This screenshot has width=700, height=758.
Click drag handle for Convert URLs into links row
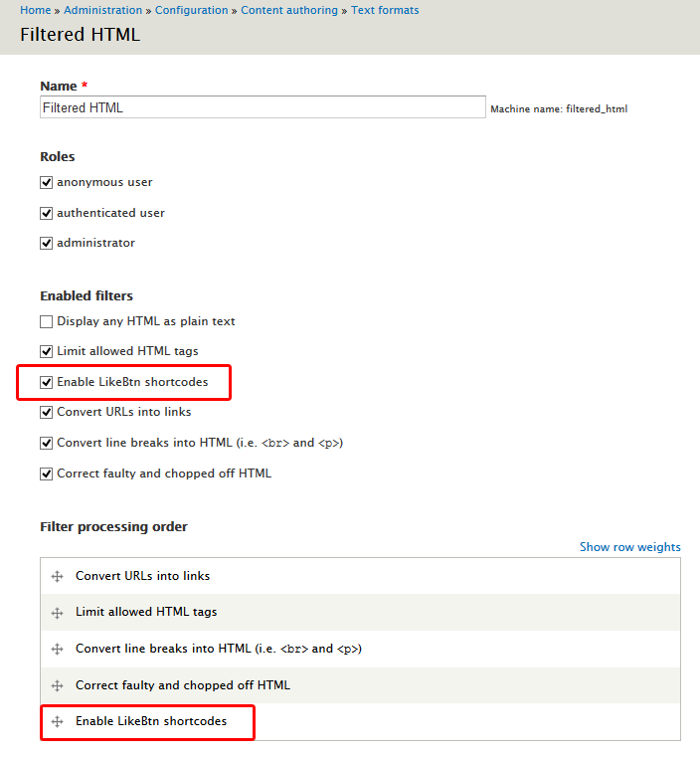point(57,576)
